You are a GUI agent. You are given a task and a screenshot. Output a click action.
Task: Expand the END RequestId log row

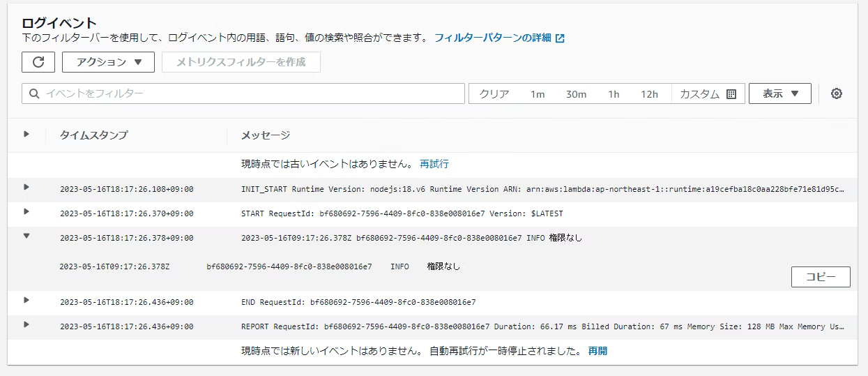click(x=26, y=300)
